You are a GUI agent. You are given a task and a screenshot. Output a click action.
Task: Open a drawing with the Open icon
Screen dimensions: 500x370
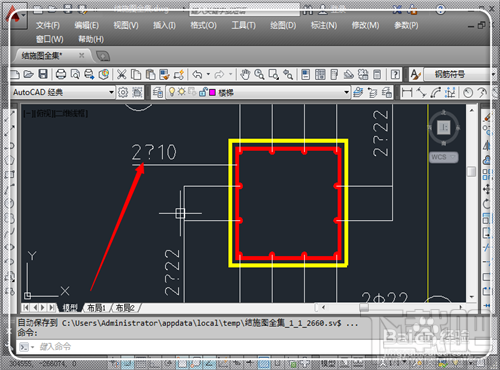click(29, 74)
